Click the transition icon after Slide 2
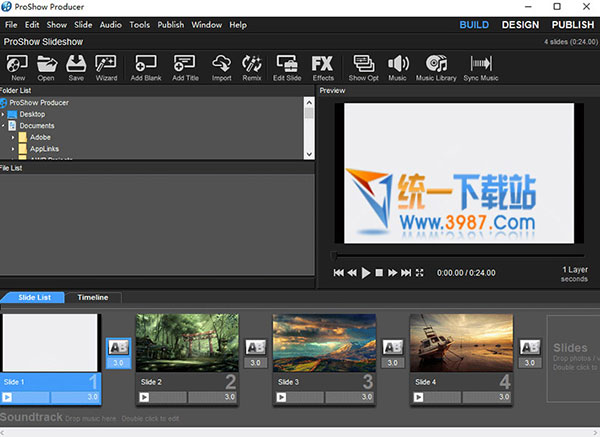 (x=255, y=347)
